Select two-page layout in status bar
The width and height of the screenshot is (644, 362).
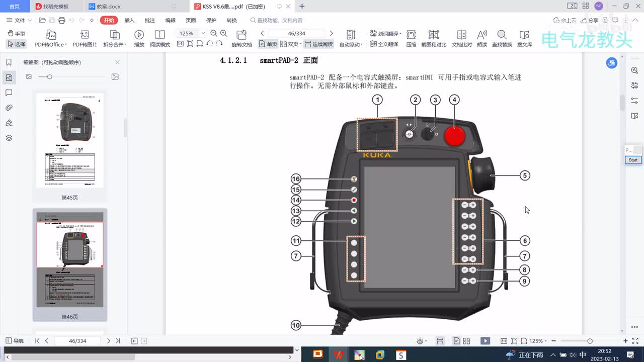coord(466,341)
